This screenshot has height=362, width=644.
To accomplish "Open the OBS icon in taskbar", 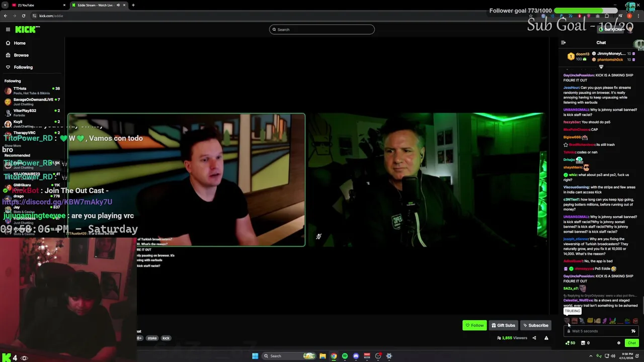I will (x=378, y=356).
